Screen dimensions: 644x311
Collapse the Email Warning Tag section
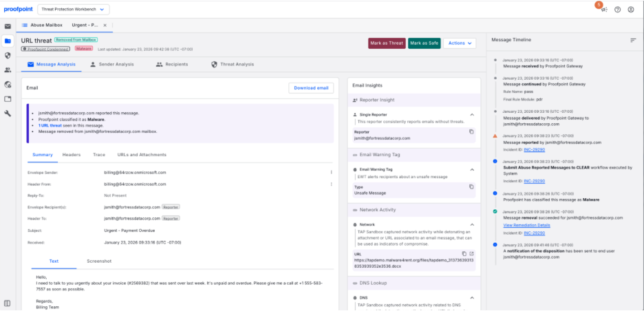click(x=472, y=169)
